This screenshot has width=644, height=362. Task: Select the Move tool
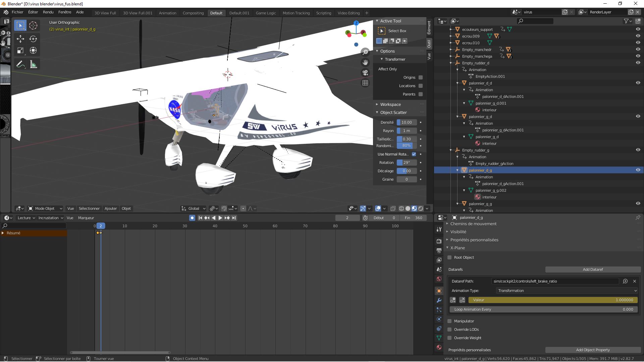(20, 39)
